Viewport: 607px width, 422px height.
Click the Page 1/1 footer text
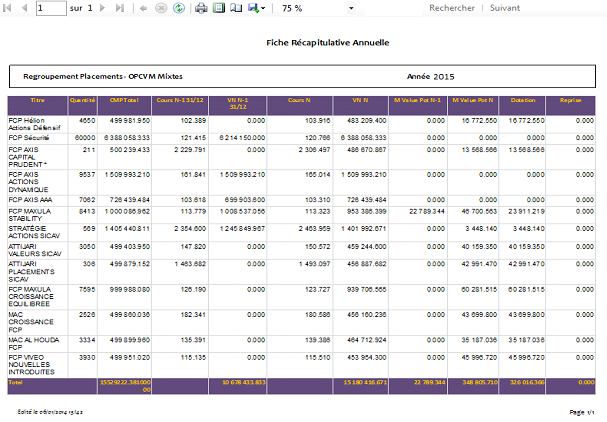(582, 412)
